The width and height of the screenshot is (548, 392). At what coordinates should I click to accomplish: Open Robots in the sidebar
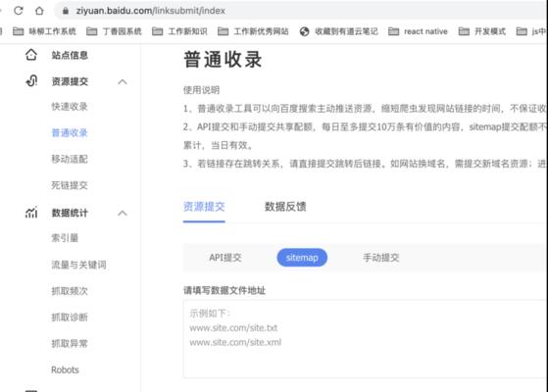(x=65, y=369)
